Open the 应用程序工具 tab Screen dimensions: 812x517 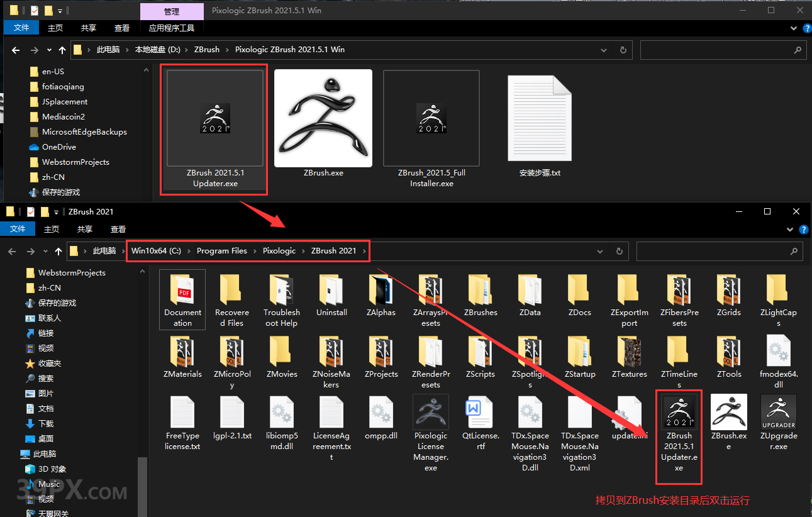(172, 28)
